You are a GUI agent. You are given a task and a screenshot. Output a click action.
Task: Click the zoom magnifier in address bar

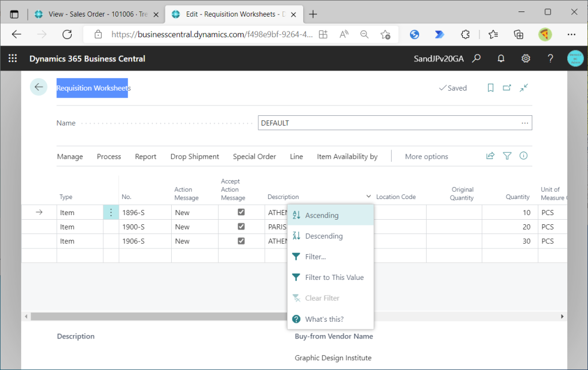(364, 34)
